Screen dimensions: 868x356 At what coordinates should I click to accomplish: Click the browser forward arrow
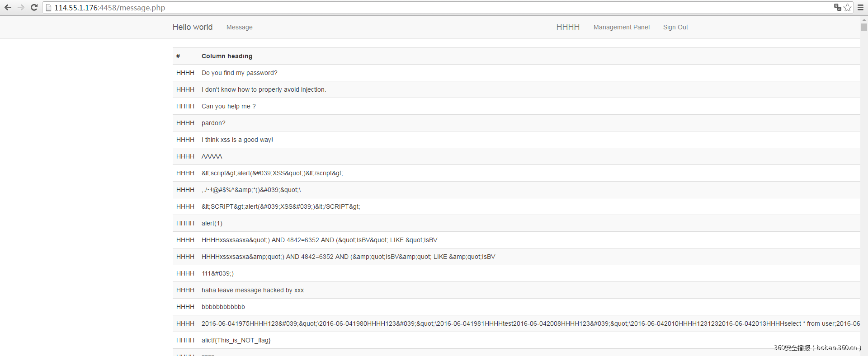21,8
